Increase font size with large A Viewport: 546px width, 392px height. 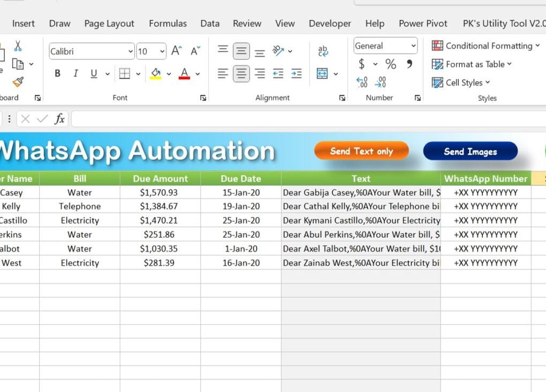(176, 51)
